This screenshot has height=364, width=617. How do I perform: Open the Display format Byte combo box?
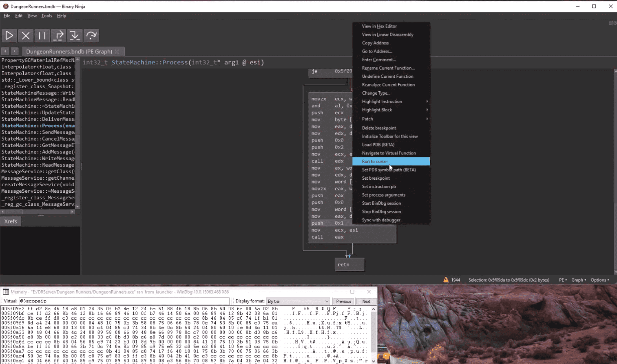click(x=298, y=301)
